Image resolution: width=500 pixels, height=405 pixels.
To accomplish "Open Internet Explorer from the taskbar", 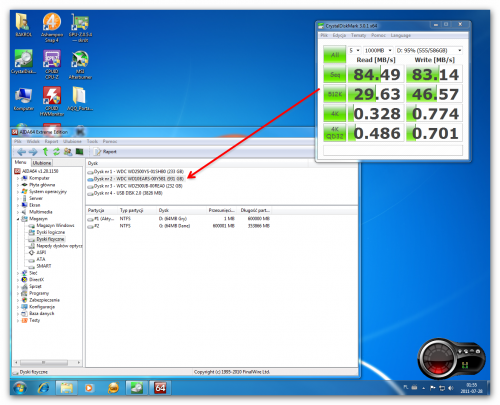I will [x=43, y=388].
